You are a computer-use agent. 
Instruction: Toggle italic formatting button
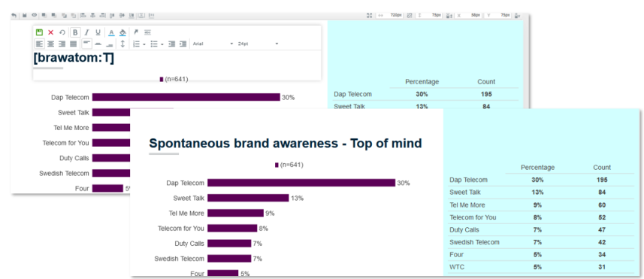tap(86, 32)
